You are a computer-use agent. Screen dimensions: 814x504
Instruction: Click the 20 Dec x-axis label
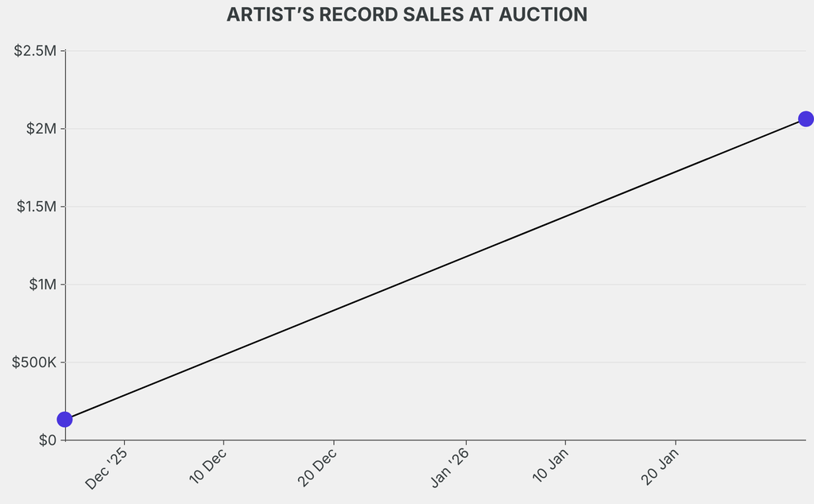[318, 466]
